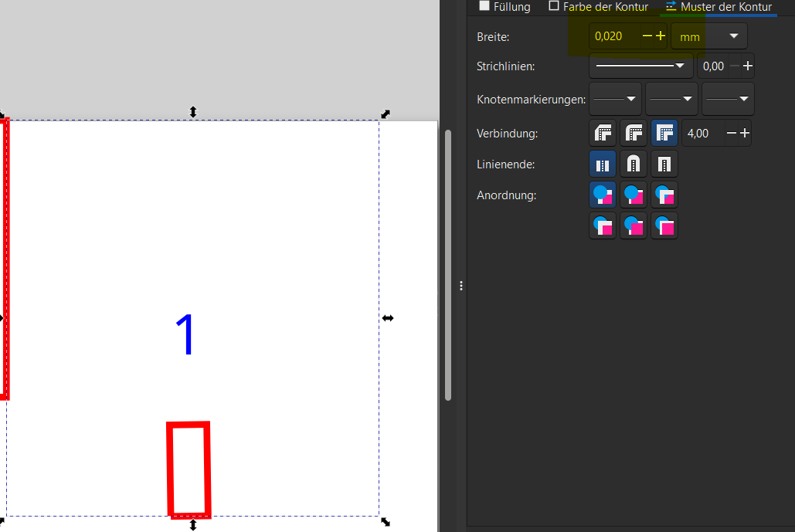Click the Knotenmarkierungen label
Image resolution: width=795 pixels, height=532 pixels.
[531, 100]
